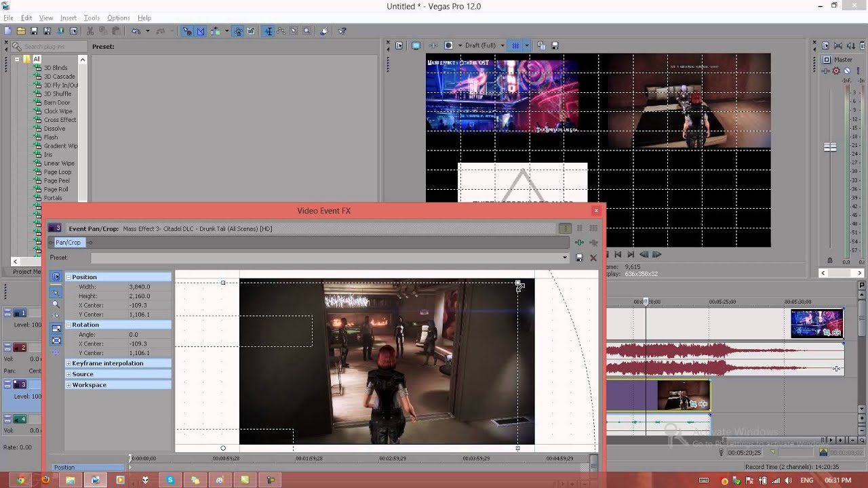The image size is (868, 488).
Task: Open the overlays grid dropdown arrow
Action: click(x=527, y=45)
